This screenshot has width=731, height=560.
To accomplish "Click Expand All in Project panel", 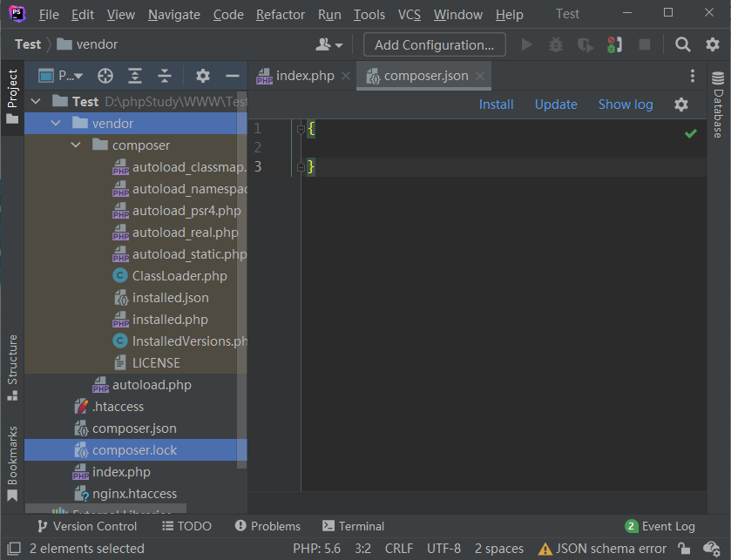I will [135, 76].
